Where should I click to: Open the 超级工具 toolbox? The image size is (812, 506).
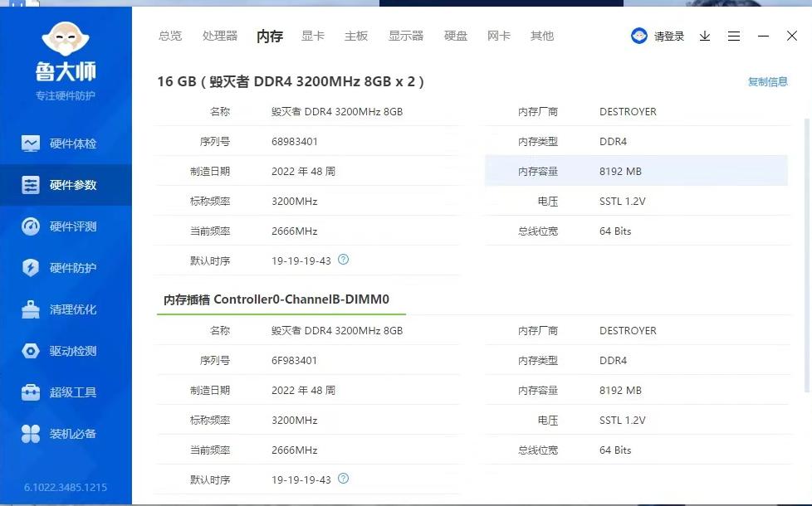point(66,392)
